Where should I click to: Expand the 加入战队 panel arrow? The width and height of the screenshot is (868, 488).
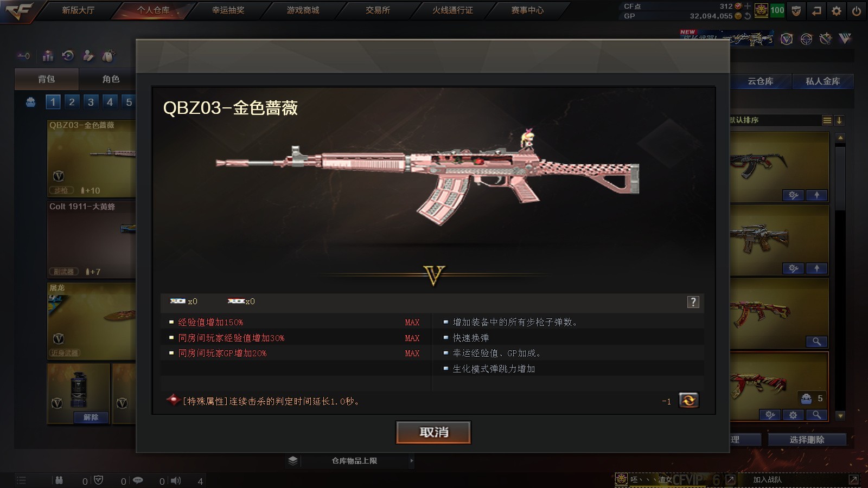(x=853, y=479)
